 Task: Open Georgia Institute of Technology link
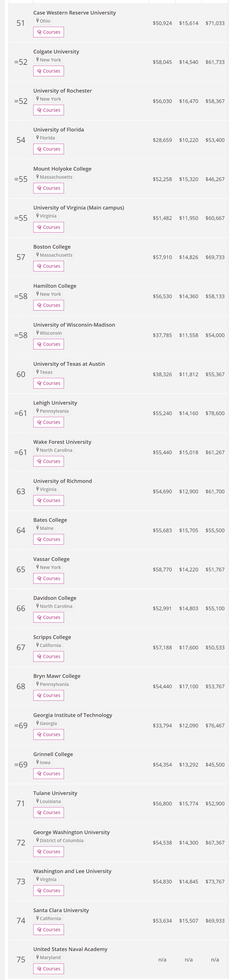(72, 715)
